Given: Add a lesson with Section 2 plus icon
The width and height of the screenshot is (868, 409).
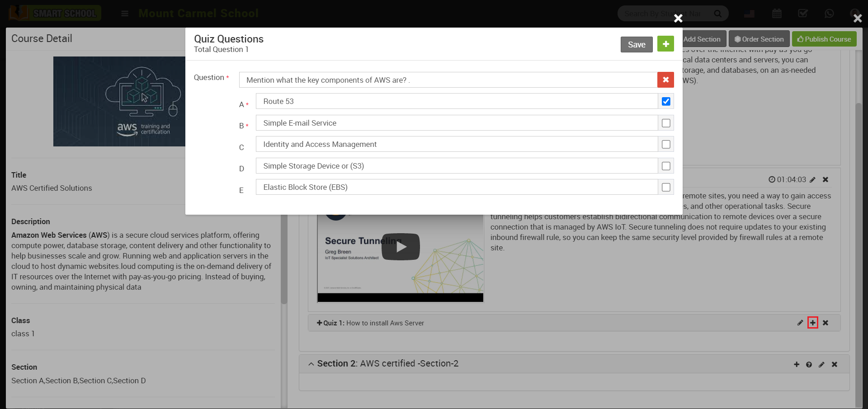Looking at the screenshot, I should (x=797, y=364).
